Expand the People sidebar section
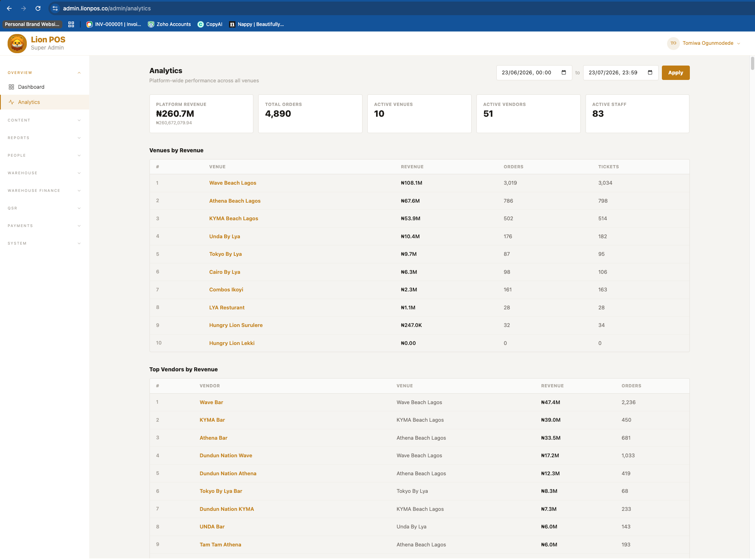 [x=44, y=155]
